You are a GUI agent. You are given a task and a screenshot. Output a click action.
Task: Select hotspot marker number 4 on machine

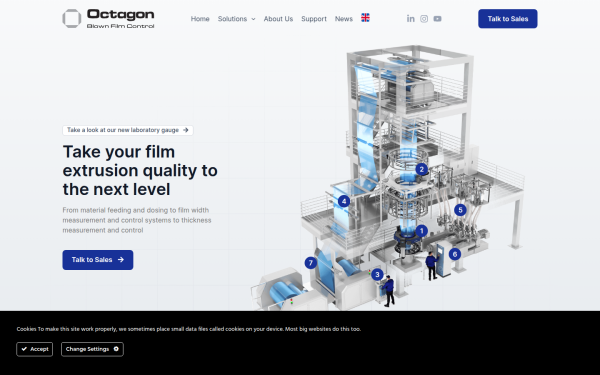click(x=344, y=201)
